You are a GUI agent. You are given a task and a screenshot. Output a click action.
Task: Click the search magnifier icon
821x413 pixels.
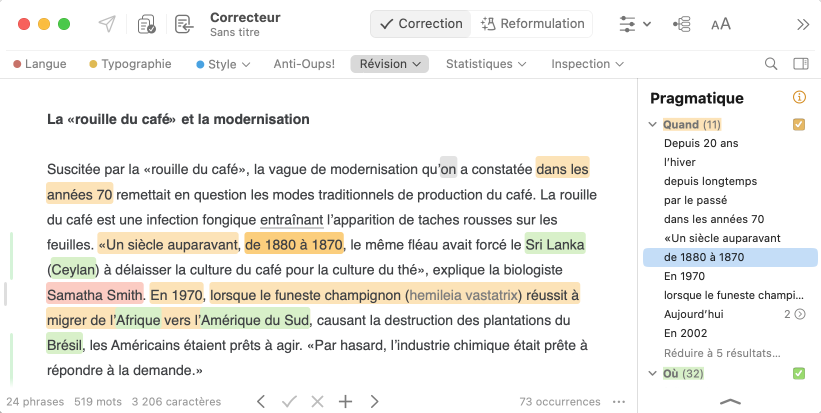(x=771, y=64)
